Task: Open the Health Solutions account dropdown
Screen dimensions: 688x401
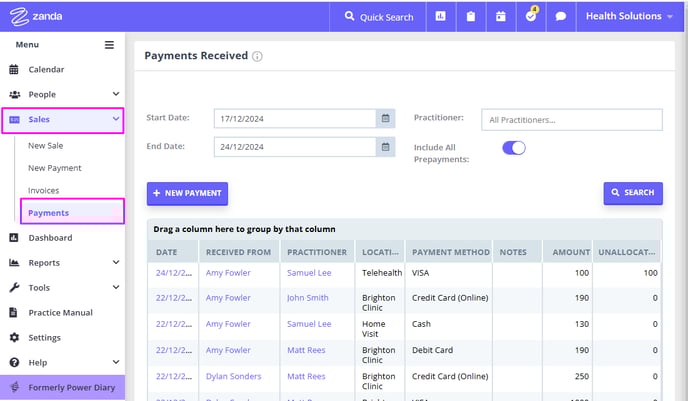Action: [629, 16]
